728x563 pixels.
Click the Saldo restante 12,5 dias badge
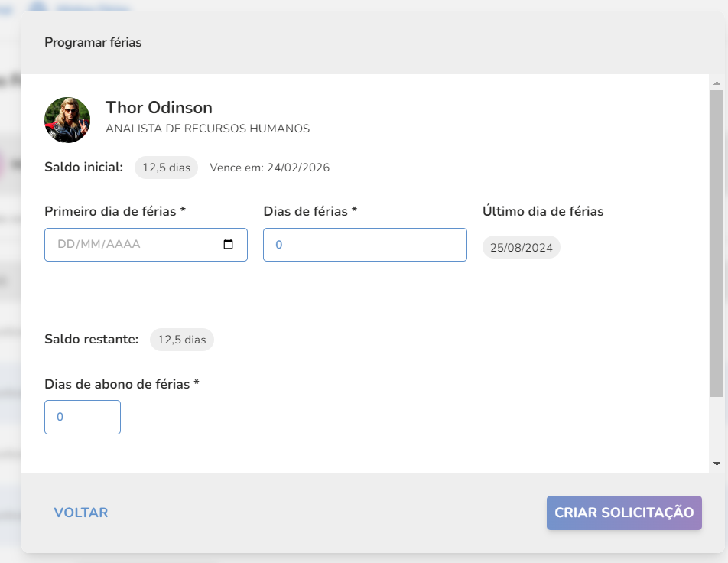(x=181, y=340)
